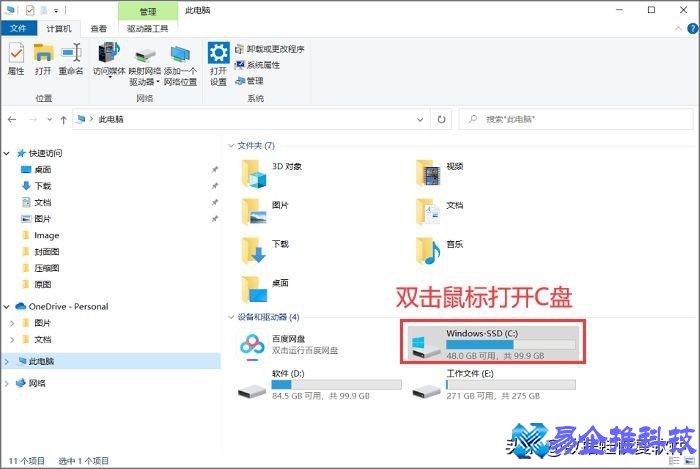Viewport: 700px width, 469px height.
Task: Click the Rename (重命名) ribbon icon
Action: tap(71, 59)
